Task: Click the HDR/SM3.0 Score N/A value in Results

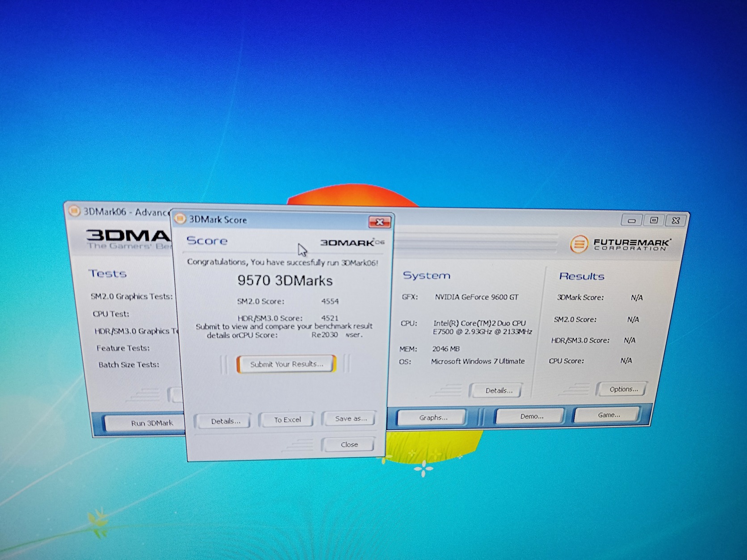Action: click(x=629, y=340)
